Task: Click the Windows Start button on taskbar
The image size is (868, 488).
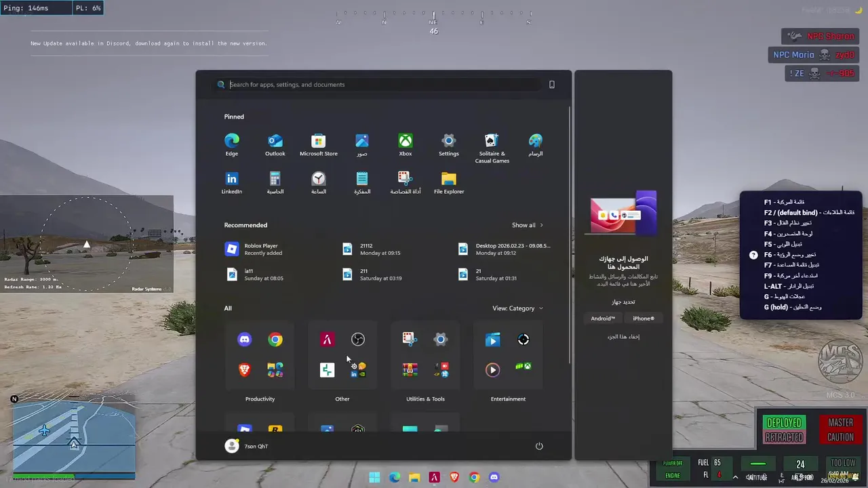Action: coord(374,477)
